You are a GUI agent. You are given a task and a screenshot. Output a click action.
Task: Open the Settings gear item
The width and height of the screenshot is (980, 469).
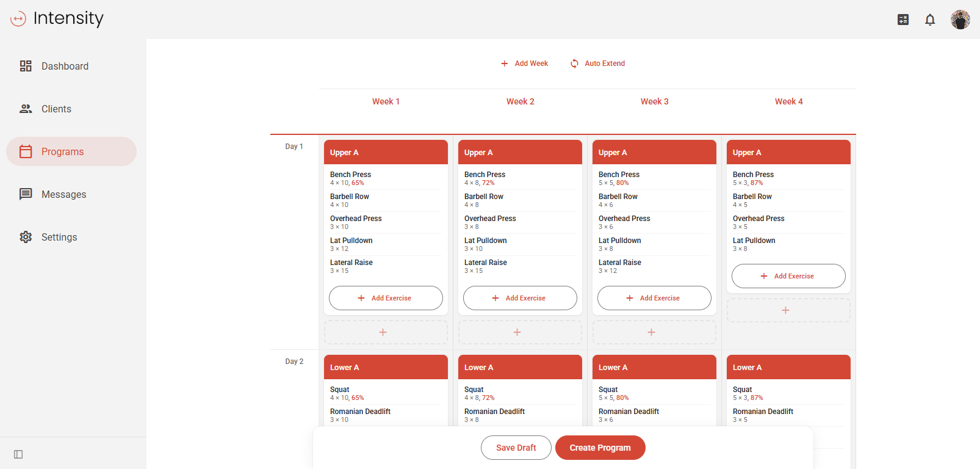coord(59,237)
